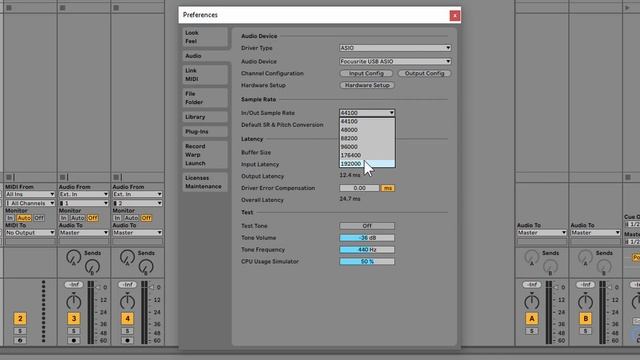
Task: Close the Preferences dialog
Action: click(x=455, y=16)
